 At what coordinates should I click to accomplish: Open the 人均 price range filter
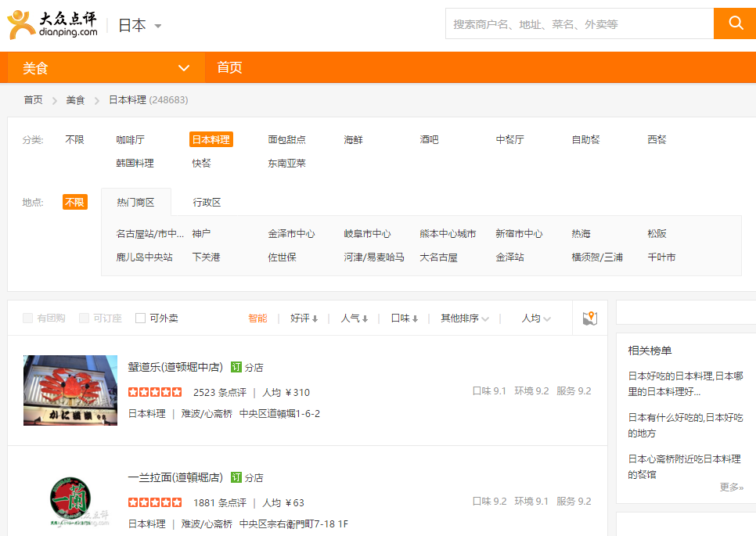pyautogui.click(x=536, y=318)
